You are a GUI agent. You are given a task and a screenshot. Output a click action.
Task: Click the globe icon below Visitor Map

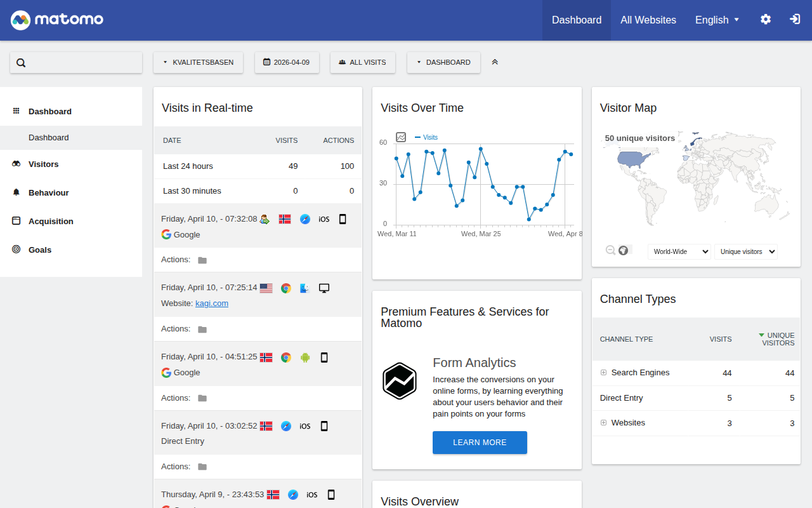tap(624, 250)
